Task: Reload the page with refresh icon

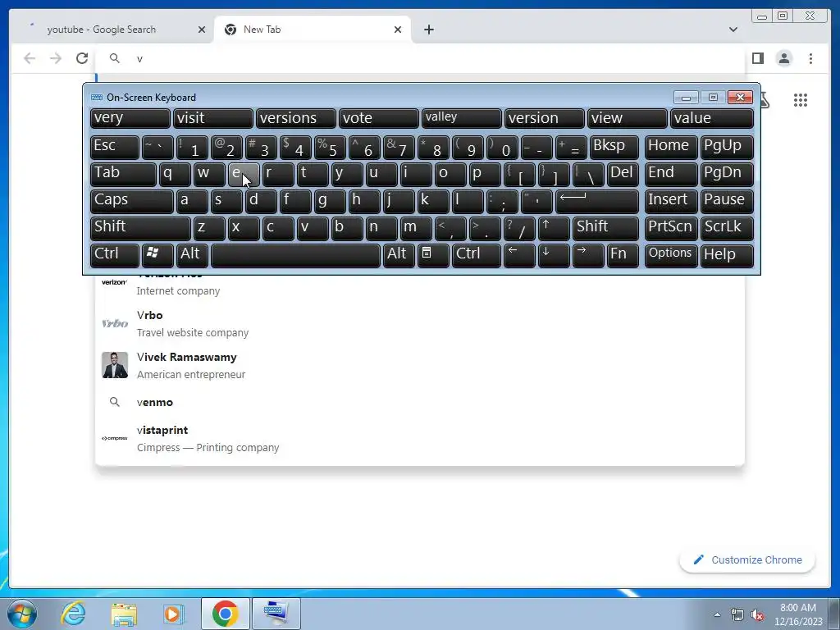Action: point(82,58)
